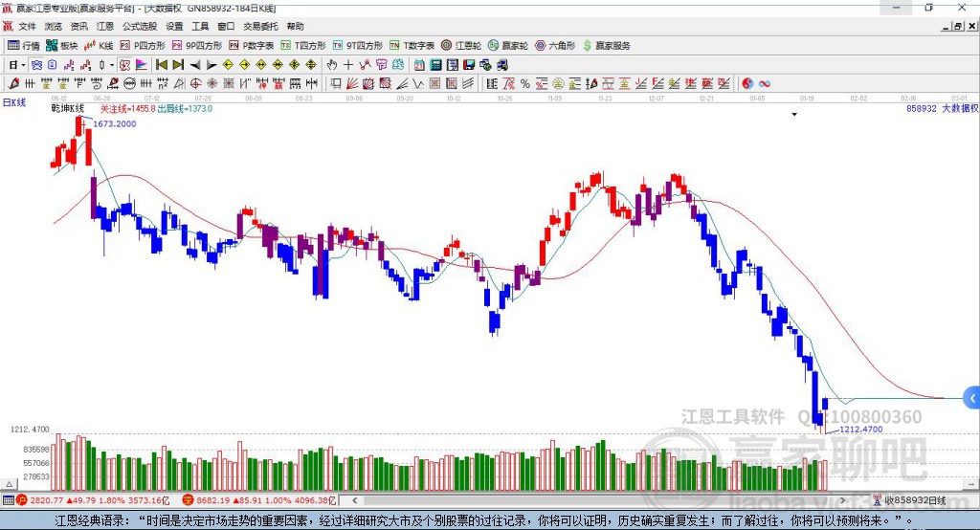Open the 窗口 menu
The image size is (980, 530).
(x=226, y=26)
